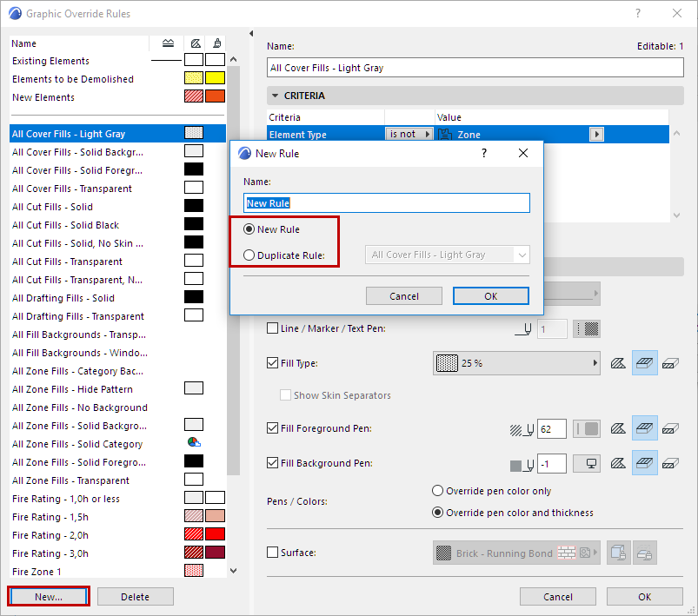Click the Surface override 3D elements icon
The image size is (698, 616).
click(x=618, y=553)
